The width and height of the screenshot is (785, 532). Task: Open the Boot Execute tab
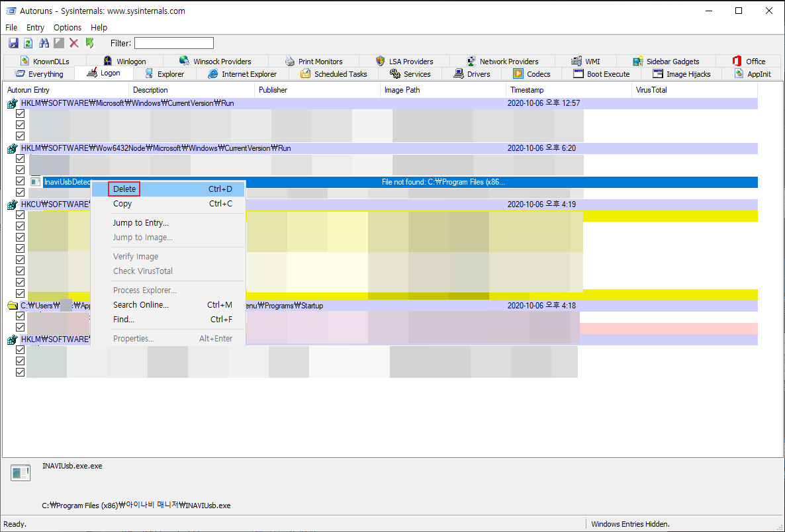pos(601,74)
